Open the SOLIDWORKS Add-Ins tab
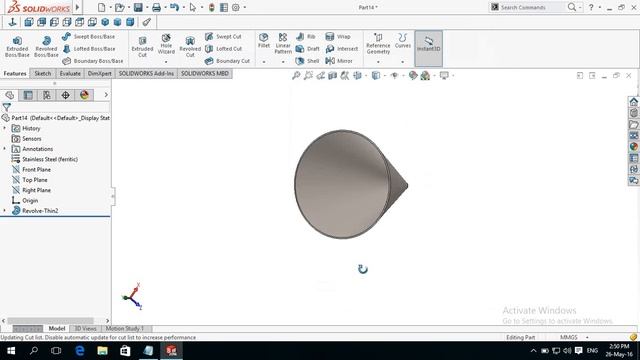640x360 pixels. [x=146, y=73]
